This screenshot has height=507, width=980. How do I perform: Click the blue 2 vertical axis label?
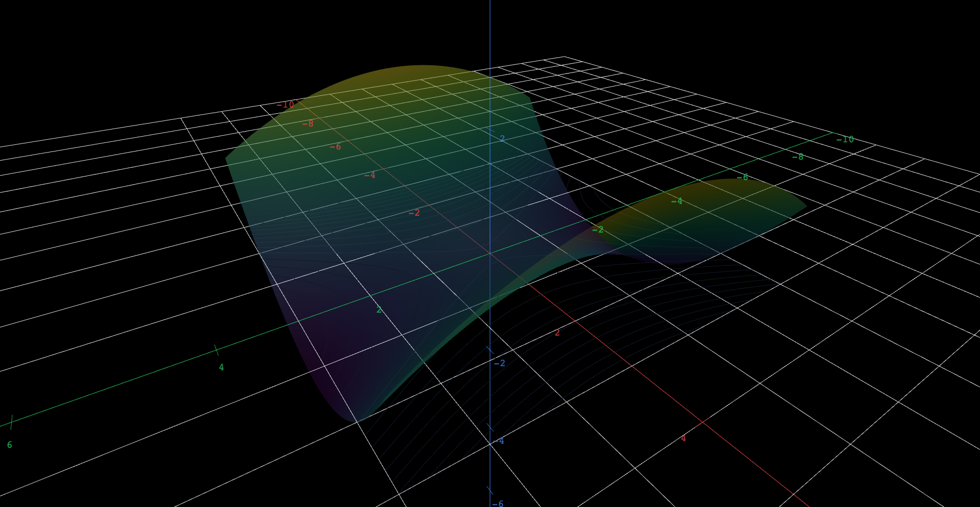pos(502,139)
